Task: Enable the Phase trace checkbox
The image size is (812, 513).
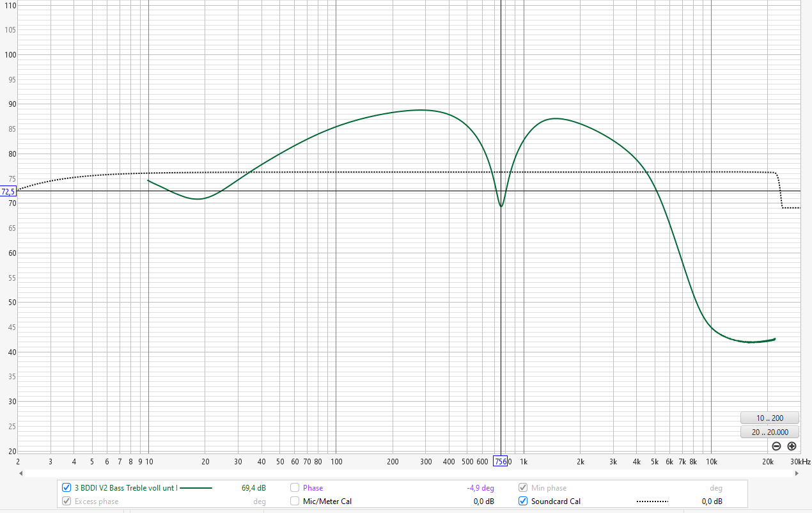Action: [x=295, y=488]
